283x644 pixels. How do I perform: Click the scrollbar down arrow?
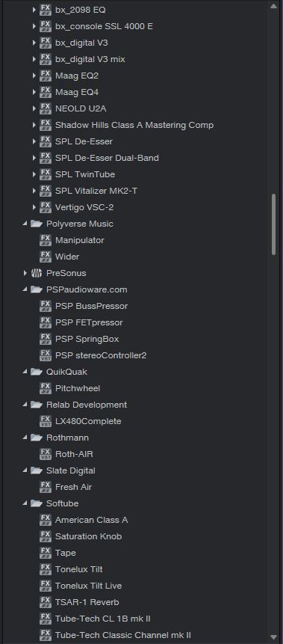point(274,637)
